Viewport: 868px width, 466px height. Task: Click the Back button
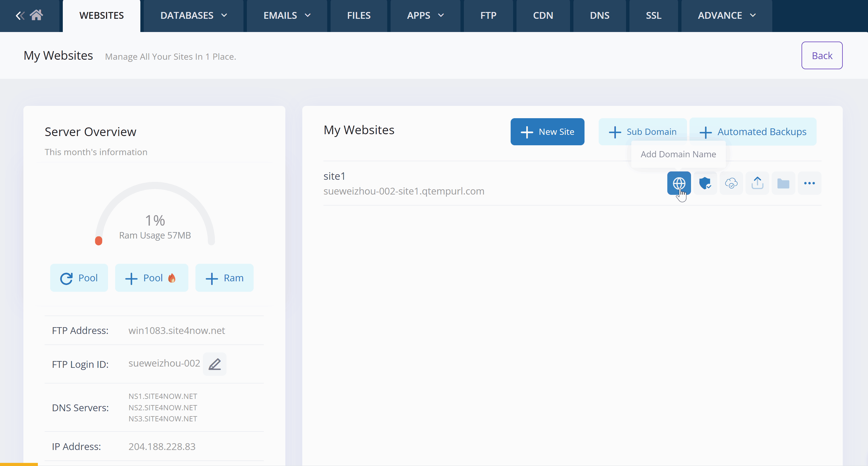822,56
